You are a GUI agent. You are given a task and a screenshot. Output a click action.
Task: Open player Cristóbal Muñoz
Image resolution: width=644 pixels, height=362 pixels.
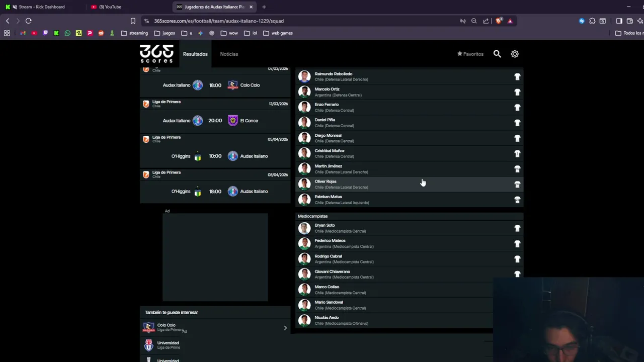(x=410, y=153)
